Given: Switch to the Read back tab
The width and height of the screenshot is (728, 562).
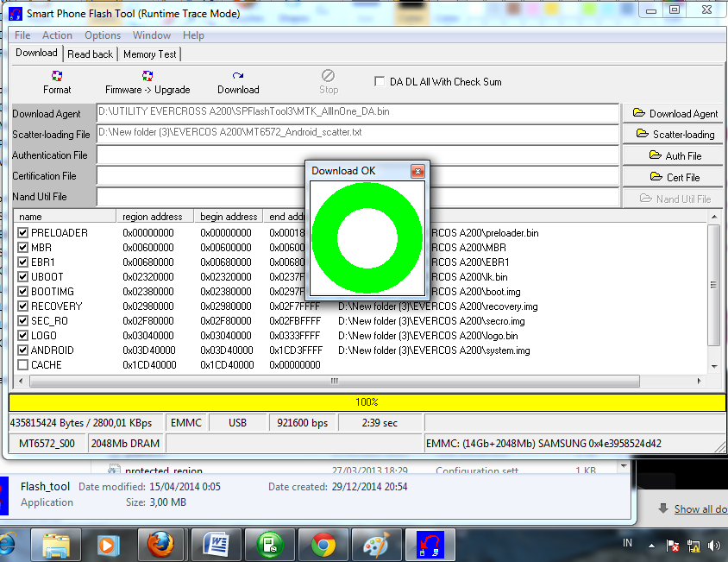Looking at the screenshot, I should pos(90,53).
